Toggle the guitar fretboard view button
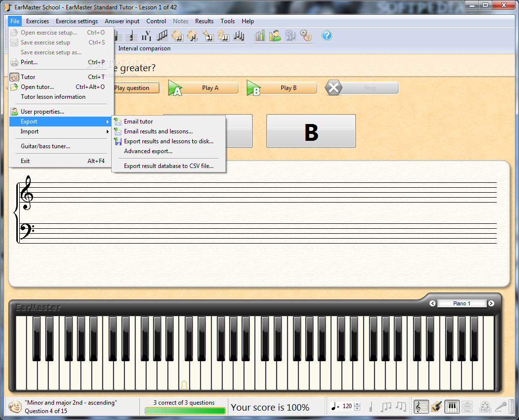 tap(436, 407)
